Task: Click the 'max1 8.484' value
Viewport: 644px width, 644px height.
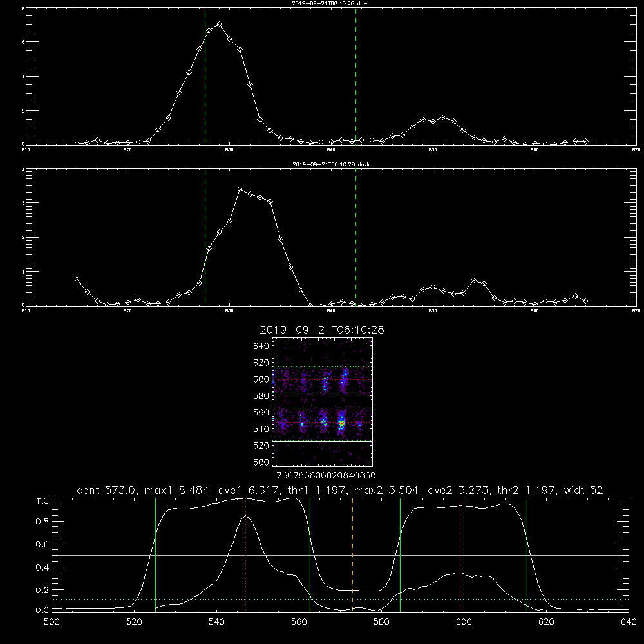Action: [x=178, y=490]
